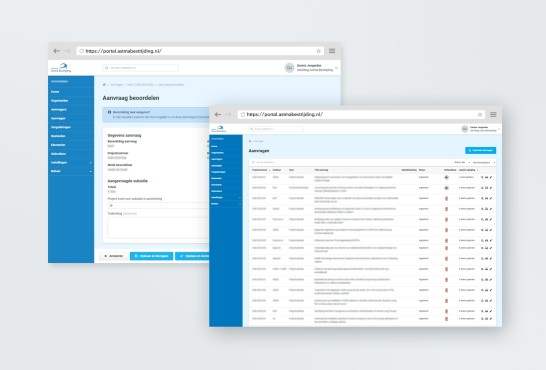Go forward in the front browser window

click(228, 115)
